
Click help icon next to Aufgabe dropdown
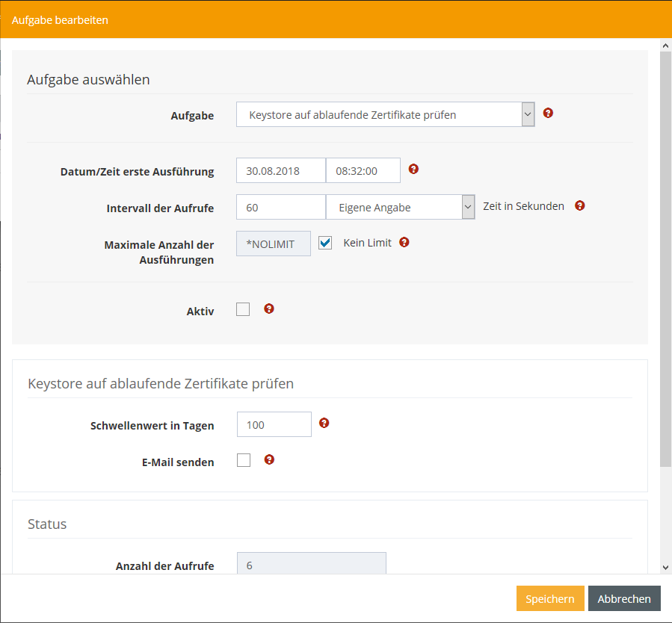point(548,114)
